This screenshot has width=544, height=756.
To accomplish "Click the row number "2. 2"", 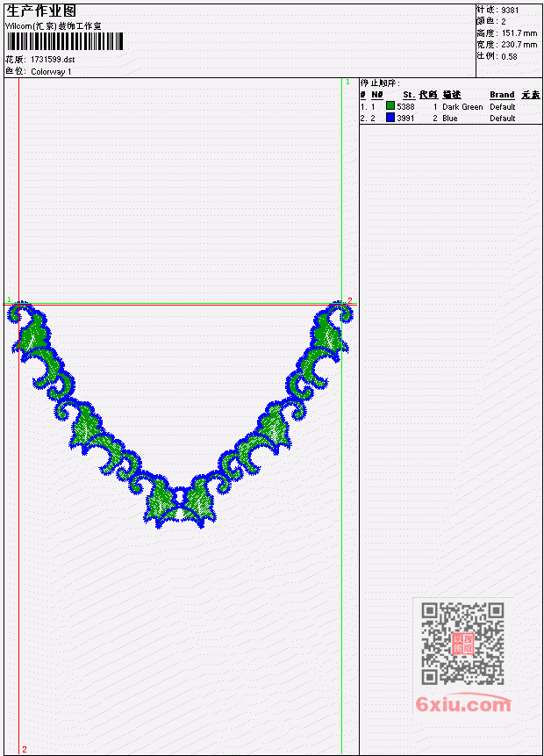I will pyautogui.click(x=368, y=119).
